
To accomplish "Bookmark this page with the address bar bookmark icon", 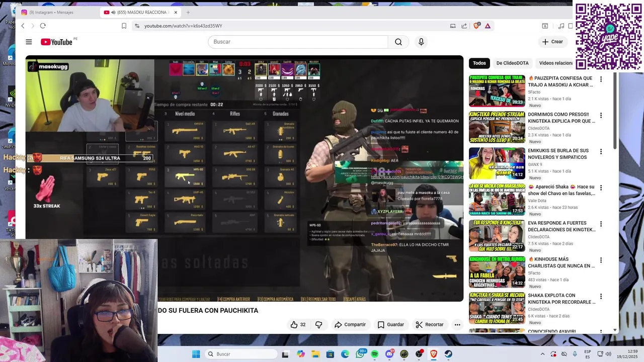I will 124,26.
